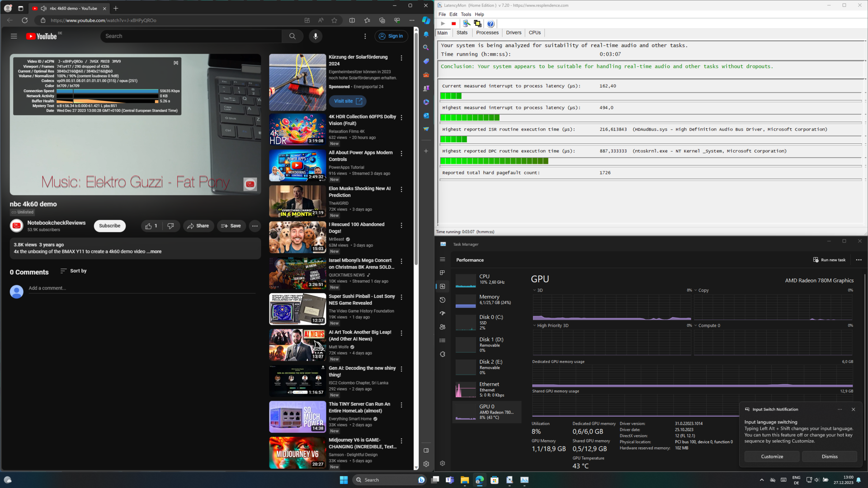
Task: Close the stats for nerds overlay
Action: click(x=176, y=63)
